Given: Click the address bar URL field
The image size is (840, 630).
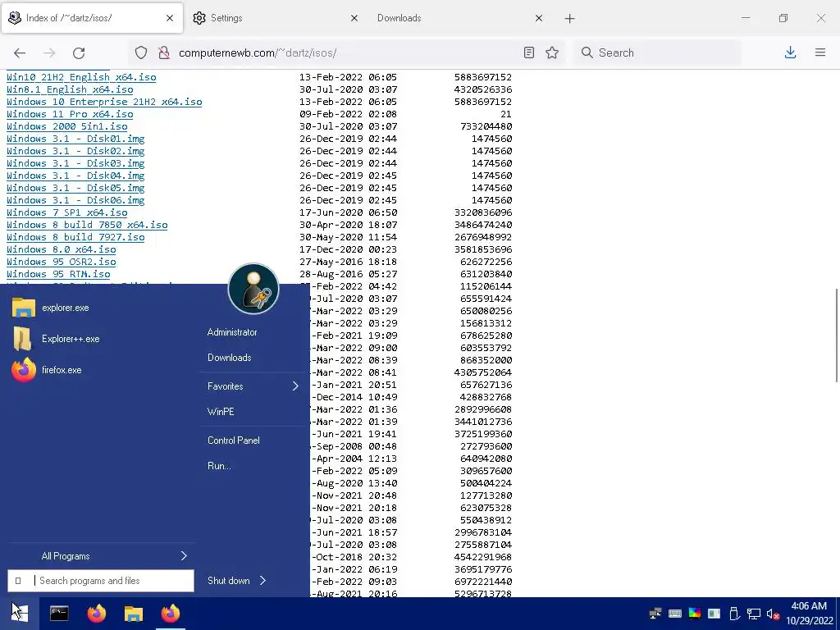Looking at the screenshot, I should point(348,52).
